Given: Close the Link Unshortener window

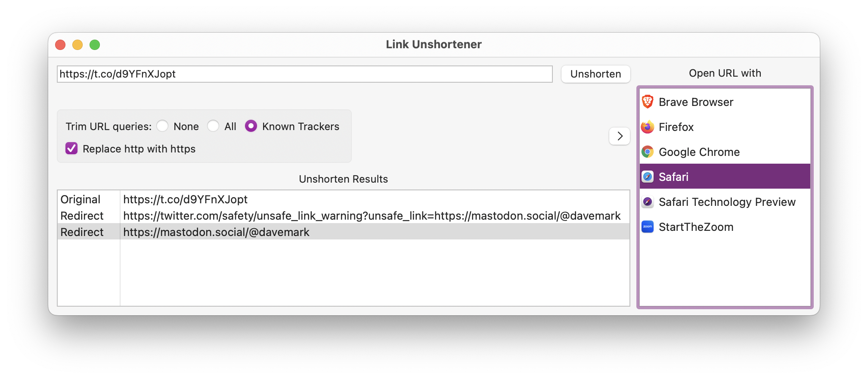Looking at the screenshot, I should click(60, 45).
